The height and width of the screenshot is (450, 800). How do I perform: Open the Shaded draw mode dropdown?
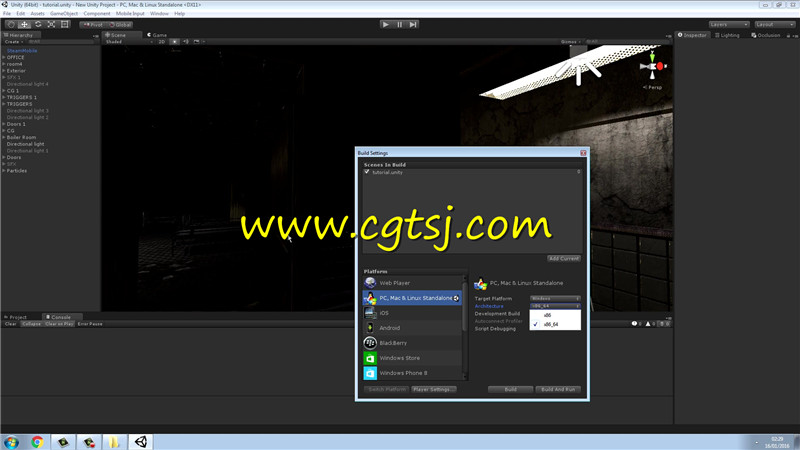(x=129, y=42)
